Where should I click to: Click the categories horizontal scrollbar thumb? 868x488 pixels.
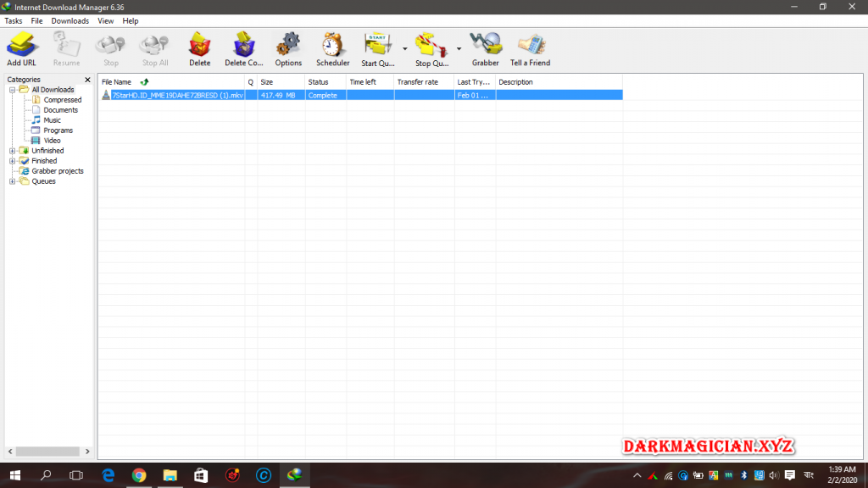tap(47, 452)
